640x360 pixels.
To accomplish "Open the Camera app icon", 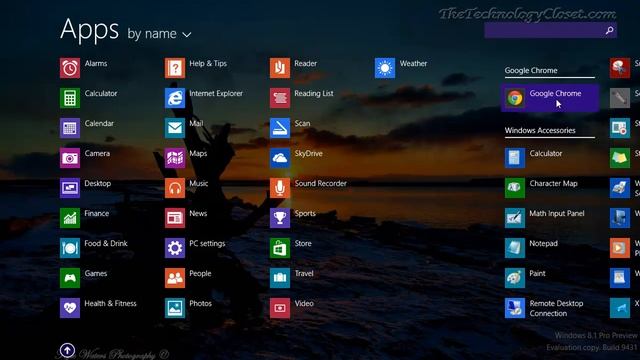I will tap(70, 158).
